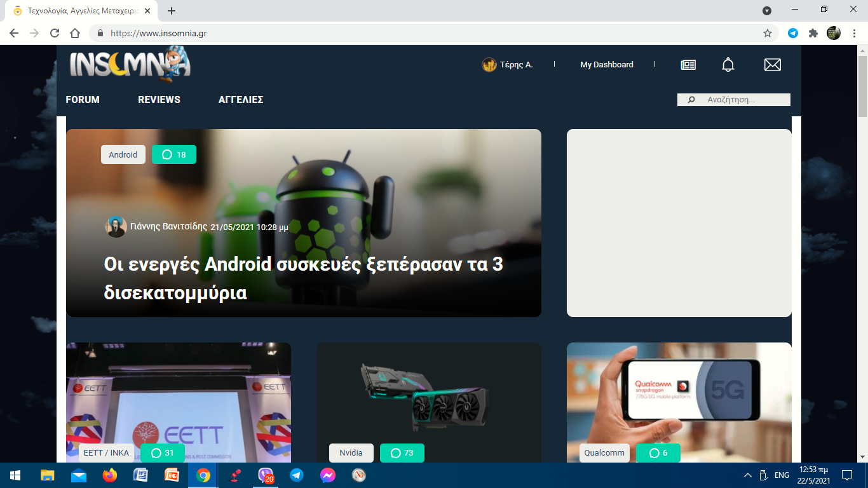Click the search magnifier icon
This screenshot has width=868, height=488.
click(x=692, y=100)
